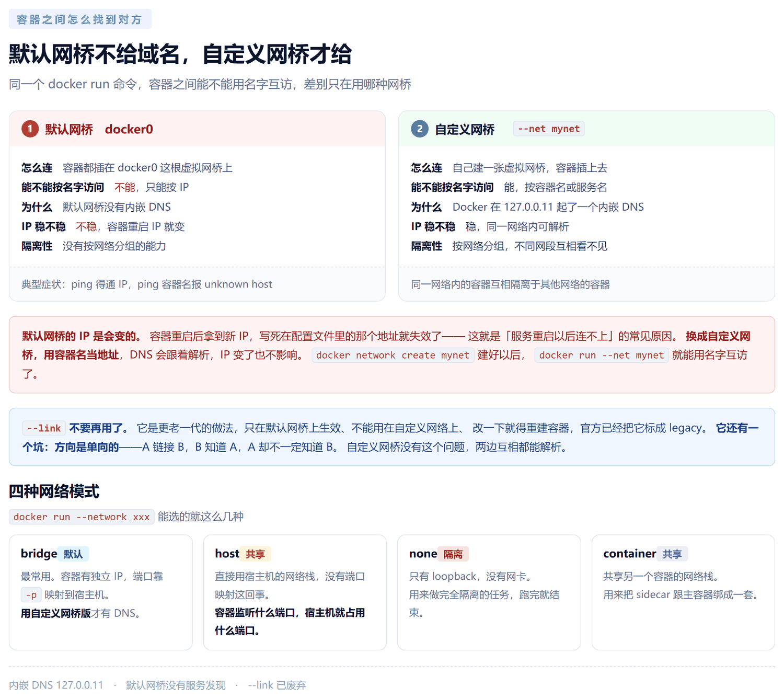Screen dimensions: 784x699
Task: Click the bridge card title
Action: click(x=39, y=554)
